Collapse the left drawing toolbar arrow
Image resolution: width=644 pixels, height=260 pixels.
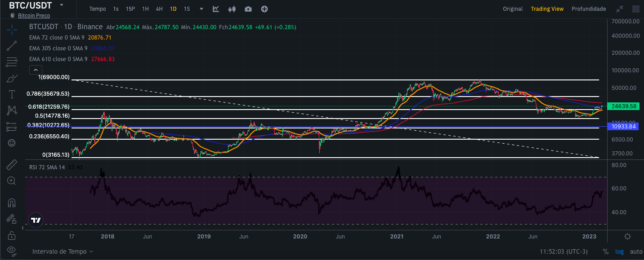(24, 229)
